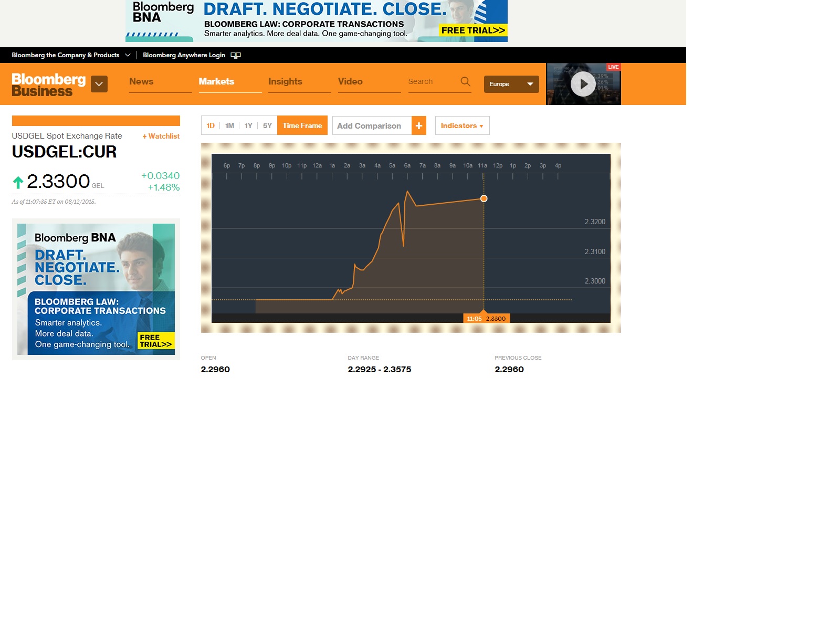Click the USDGEL:CUR ticker heading
The image size is (840, 630).
click(x=65, y=152)
